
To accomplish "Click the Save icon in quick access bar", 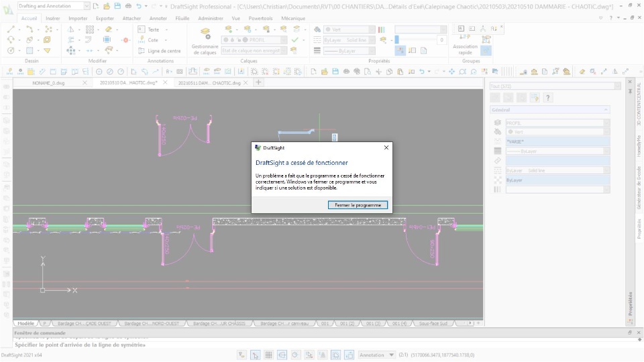I will pos(117,6).
